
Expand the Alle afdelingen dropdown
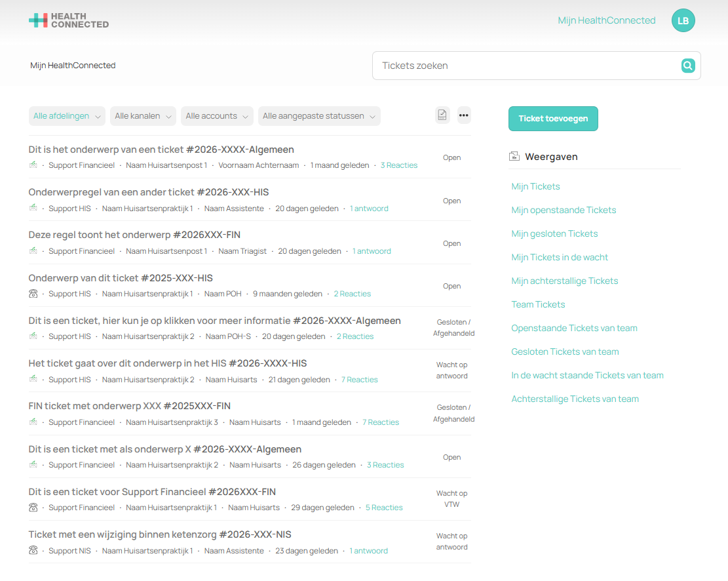click(67, 116)
